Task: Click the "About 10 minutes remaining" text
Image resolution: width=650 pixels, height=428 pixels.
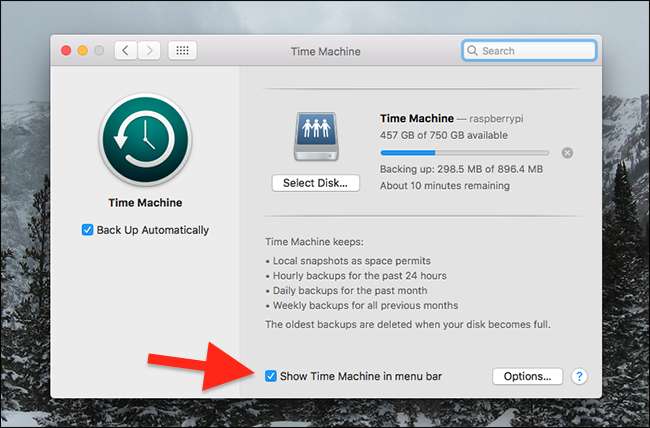Action: [x=445, y=185]
